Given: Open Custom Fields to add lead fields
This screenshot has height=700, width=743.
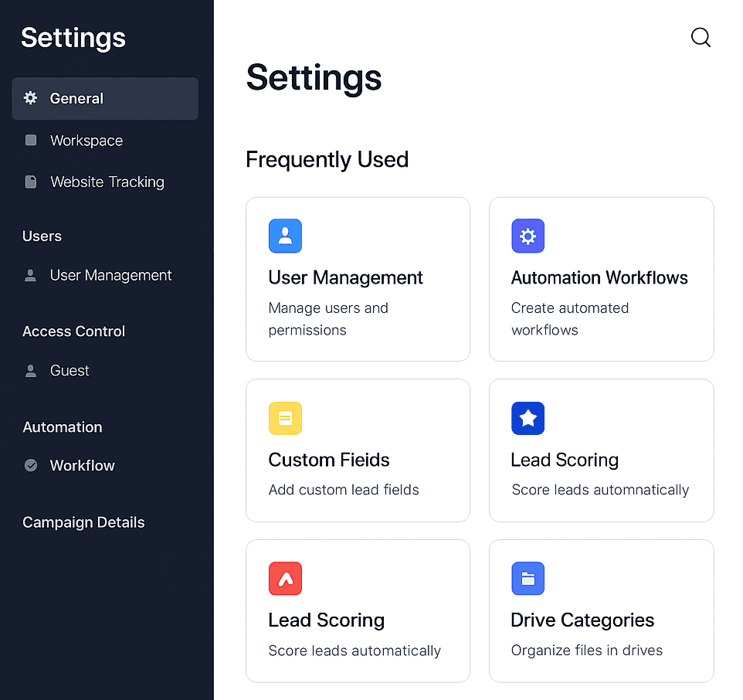Looking at the screenshot, I should point(358,450).
